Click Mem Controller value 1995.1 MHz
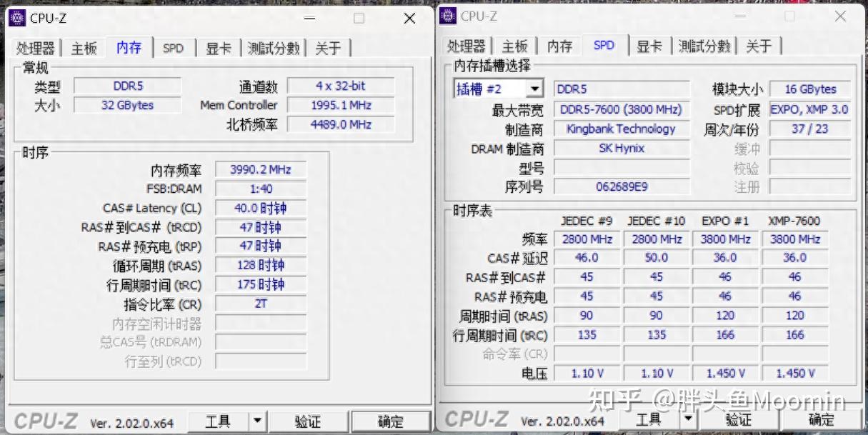The image size is (868, 435). (341, 105)
